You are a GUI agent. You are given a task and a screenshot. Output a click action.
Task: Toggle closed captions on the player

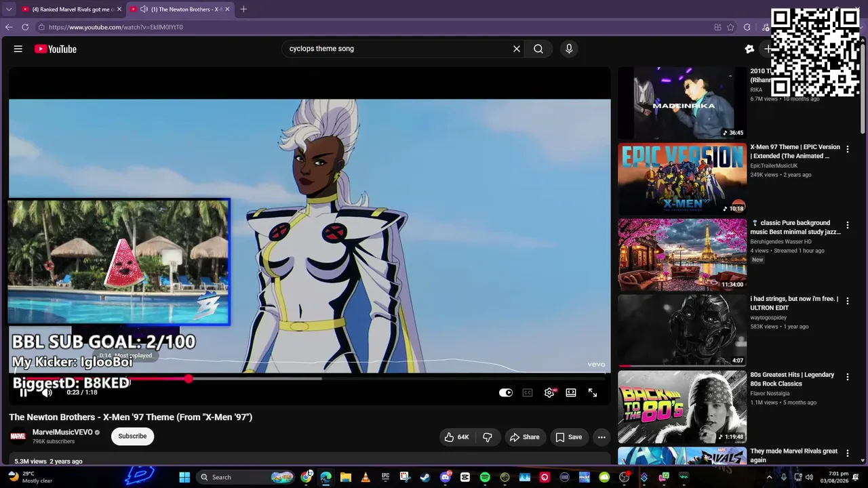pos(528,392)
